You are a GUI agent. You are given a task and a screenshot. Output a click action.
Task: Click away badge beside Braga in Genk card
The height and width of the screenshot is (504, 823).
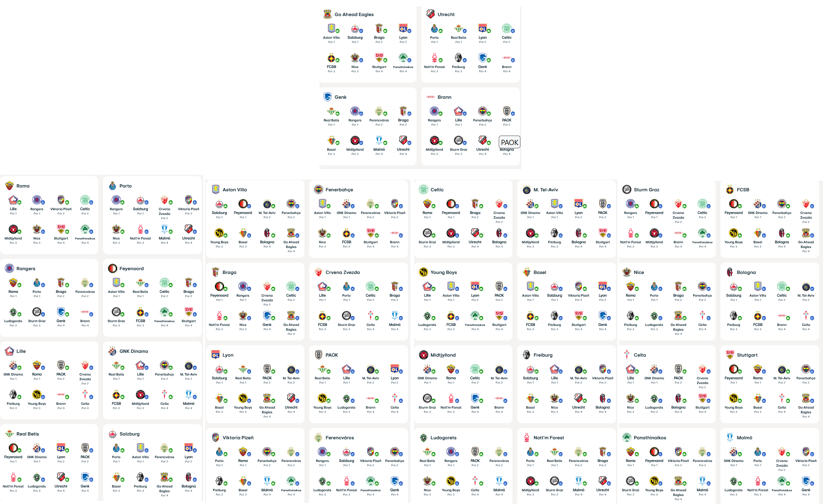(x=409, y=114)
